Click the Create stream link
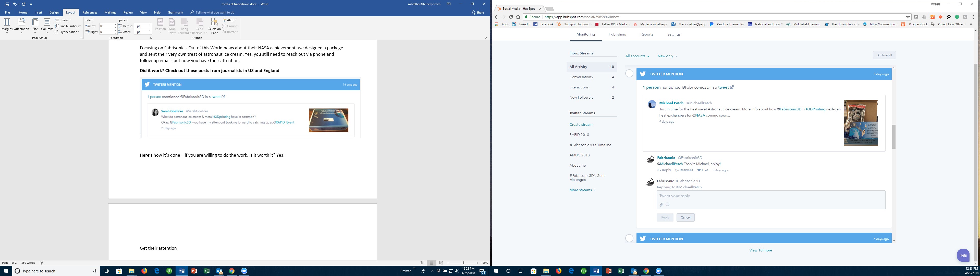The width and height of the screenshot is (980, 276). (x=581, y=124)
